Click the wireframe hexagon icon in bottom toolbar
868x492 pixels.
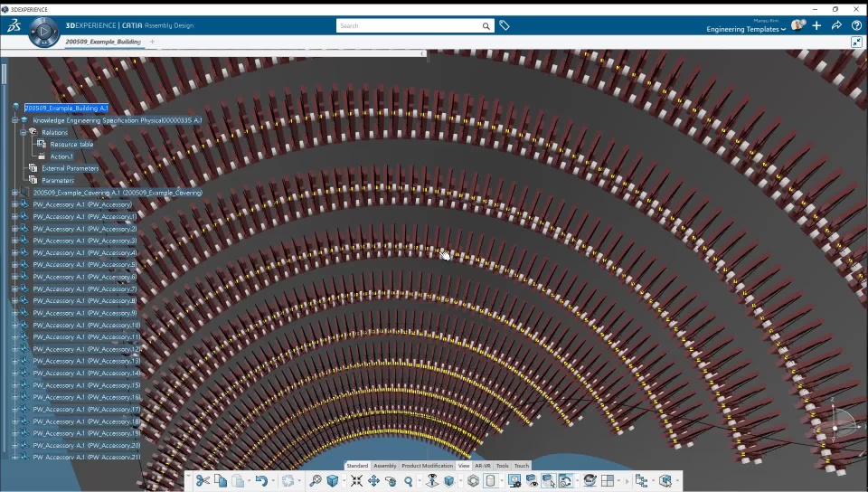click(x=473, y=481)
